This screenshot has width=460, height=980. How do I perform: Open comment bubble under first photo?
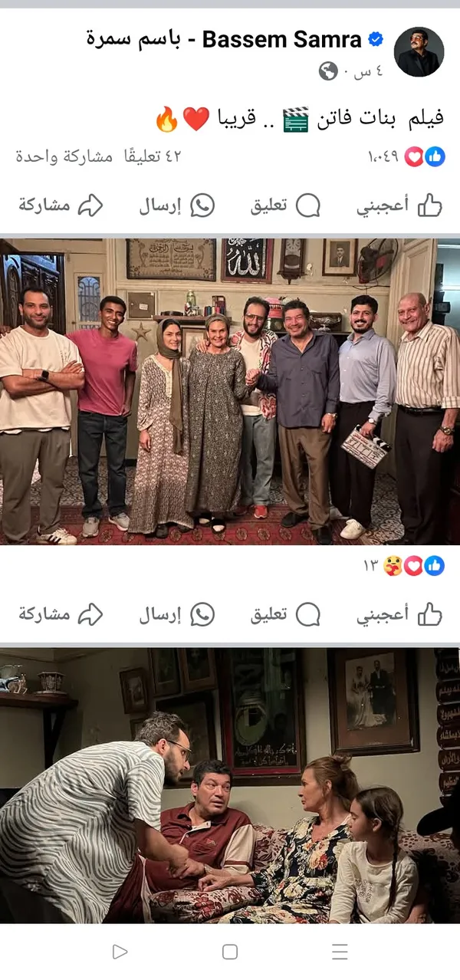coord(285,614)
